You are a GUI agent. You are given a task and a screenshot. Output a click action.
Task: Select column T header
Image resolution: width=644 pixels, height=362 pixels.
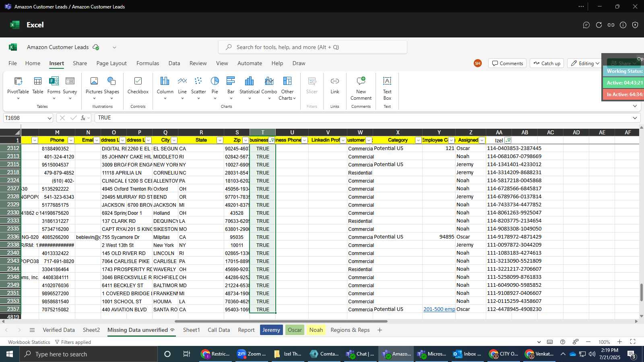pos(262,132)
